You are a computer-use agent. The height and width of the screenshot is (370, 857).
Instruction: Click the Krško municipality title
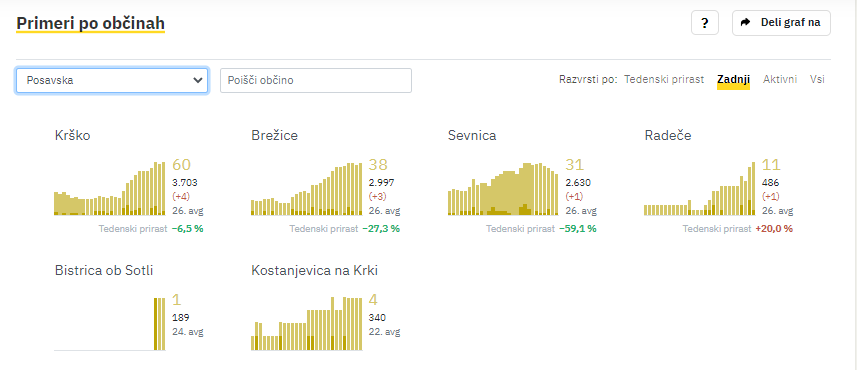pos(73,136)
